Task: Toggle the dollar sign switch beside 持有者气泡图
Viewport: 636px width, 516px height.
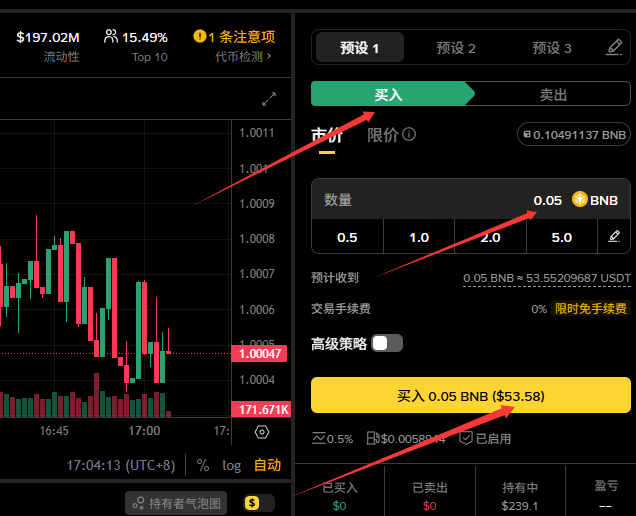Action: coord(258,503)
